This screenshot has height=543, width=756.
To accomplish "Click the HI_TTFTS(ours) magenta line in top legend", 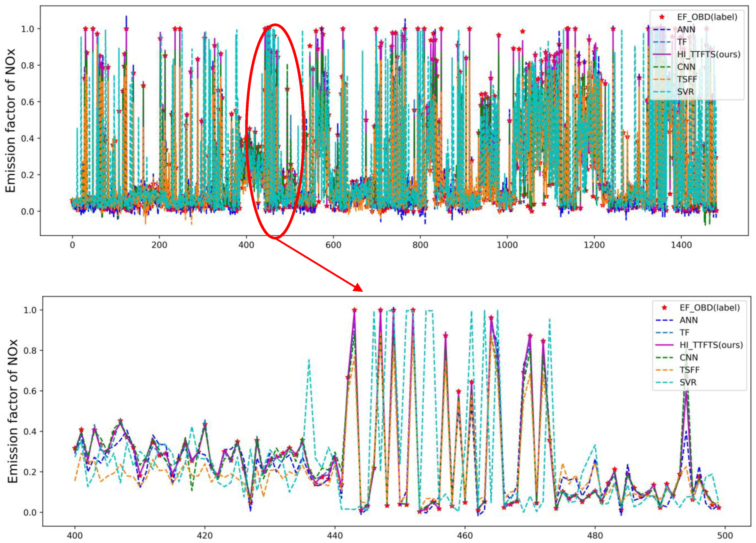I will [662, 54].
